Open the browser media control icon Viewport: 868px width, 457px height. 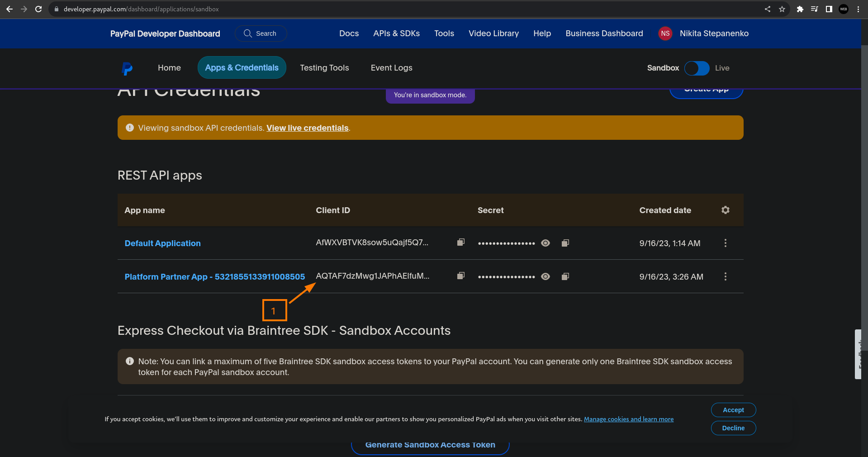click(815, 9)
